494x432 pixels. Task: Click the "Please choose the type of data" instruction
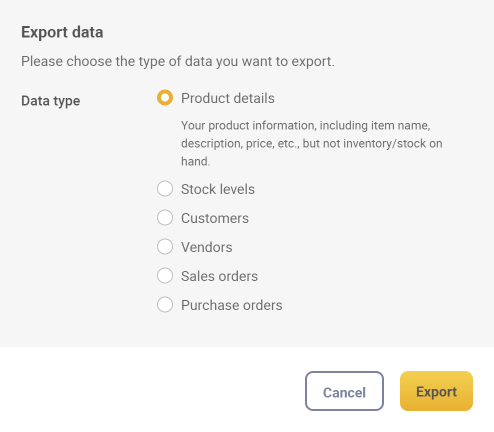coord(178,61)
